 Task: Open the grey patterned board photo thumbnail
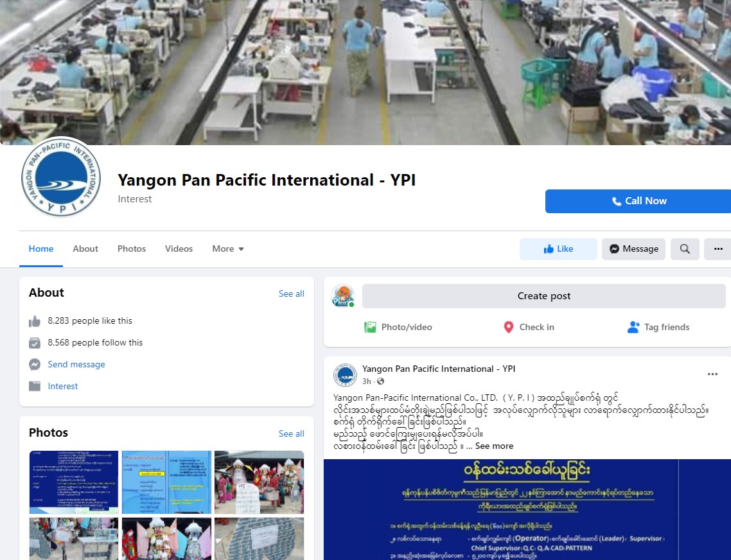(260, 539)
